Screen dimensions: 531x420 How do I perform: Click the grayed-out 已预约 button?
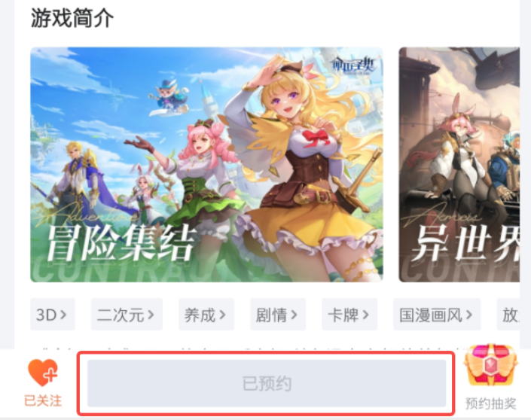pos(267,383)
